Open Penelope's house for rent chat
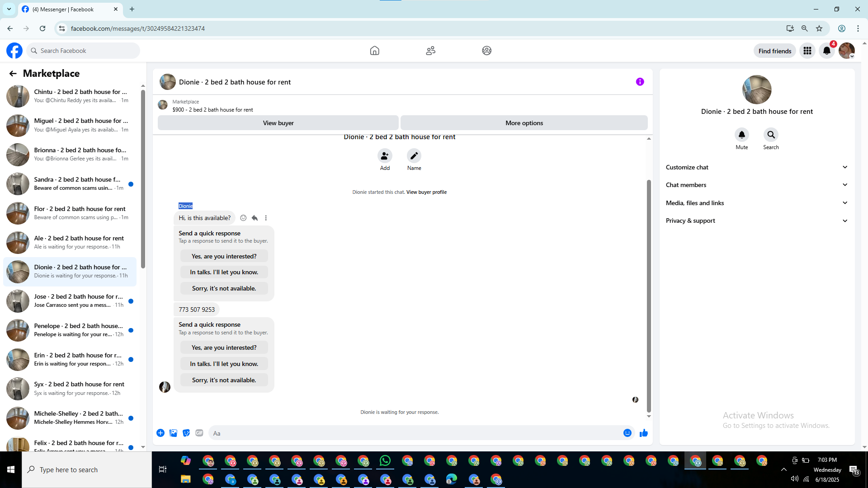 (70, 330)
